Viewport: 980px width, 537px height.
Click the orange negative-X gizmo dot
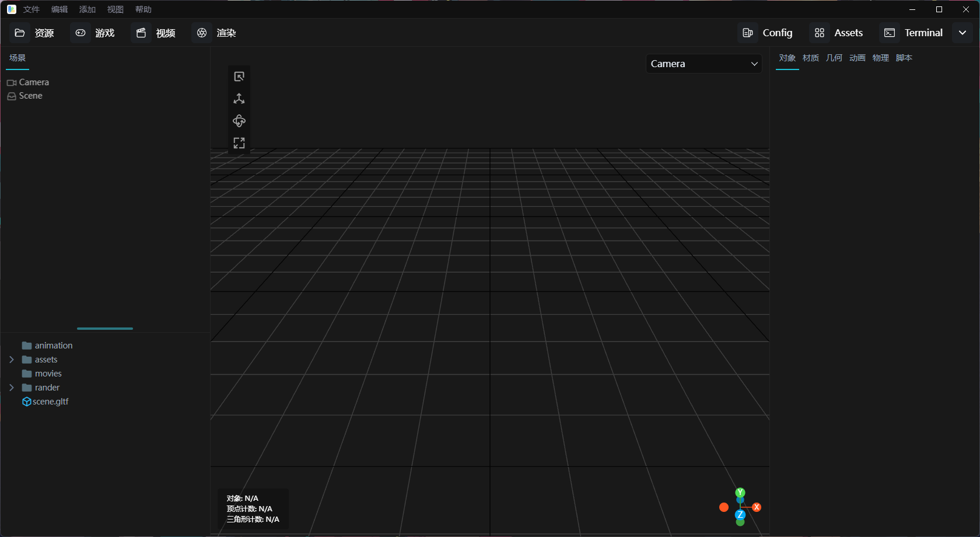click(x=724, y=507)
